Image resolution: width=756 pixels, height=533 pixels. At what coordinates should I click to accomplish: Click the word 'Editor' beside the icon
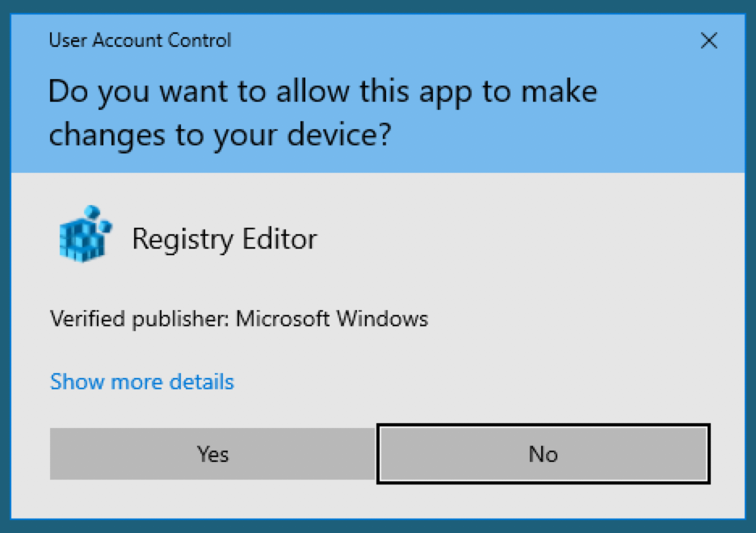(x=279, y=238)
